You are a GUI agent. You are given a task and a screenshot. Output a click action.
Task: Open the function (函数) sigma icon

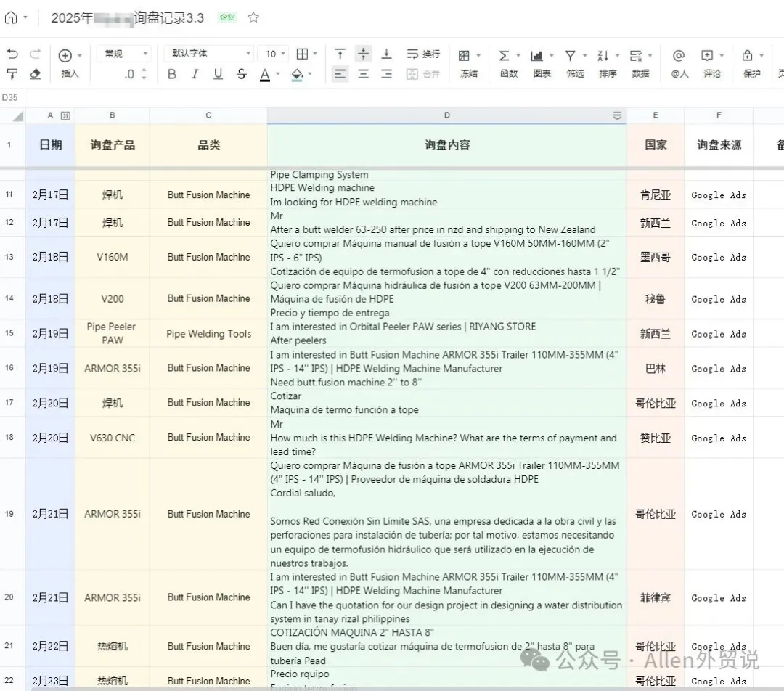point(504,55)
